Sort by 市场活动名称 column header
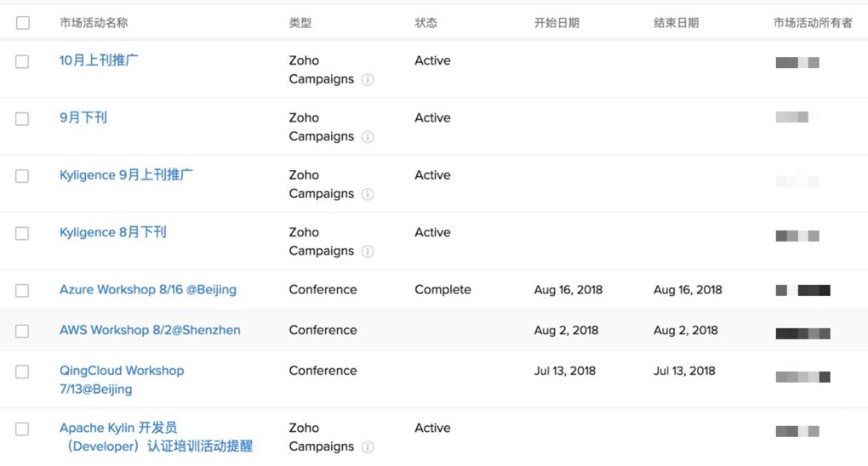 (x=94, y=23)
